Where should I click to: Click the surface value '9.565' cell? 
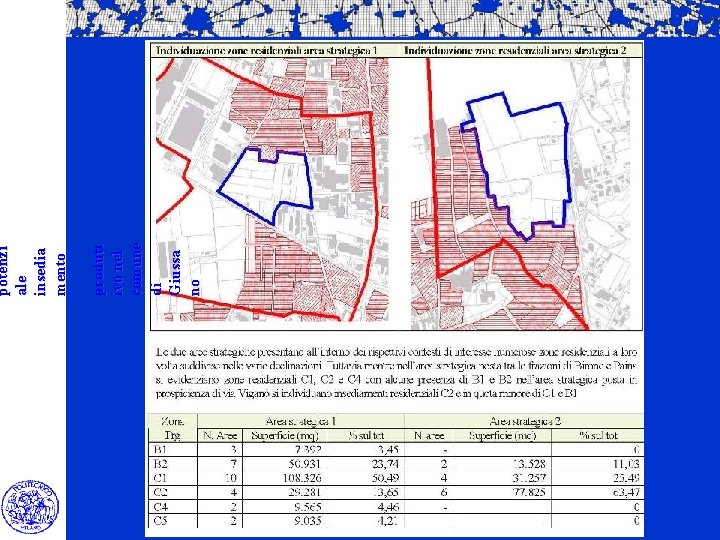point(308,507)
